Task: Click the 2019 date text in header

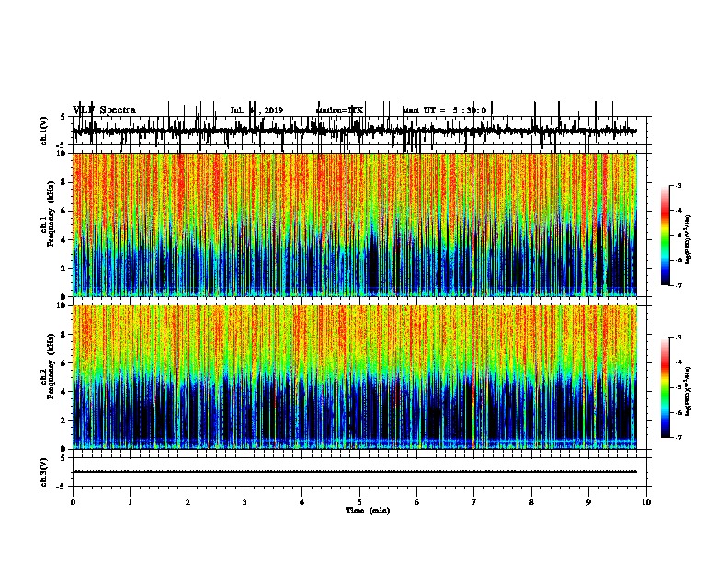Action: (274, 110)
